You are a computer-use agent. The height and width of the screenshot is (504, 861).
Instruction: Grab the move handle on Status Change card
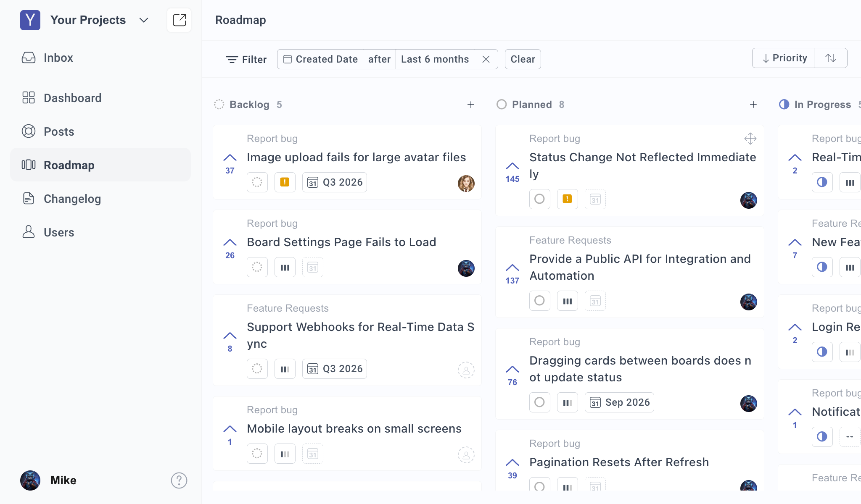coord(750,139)
